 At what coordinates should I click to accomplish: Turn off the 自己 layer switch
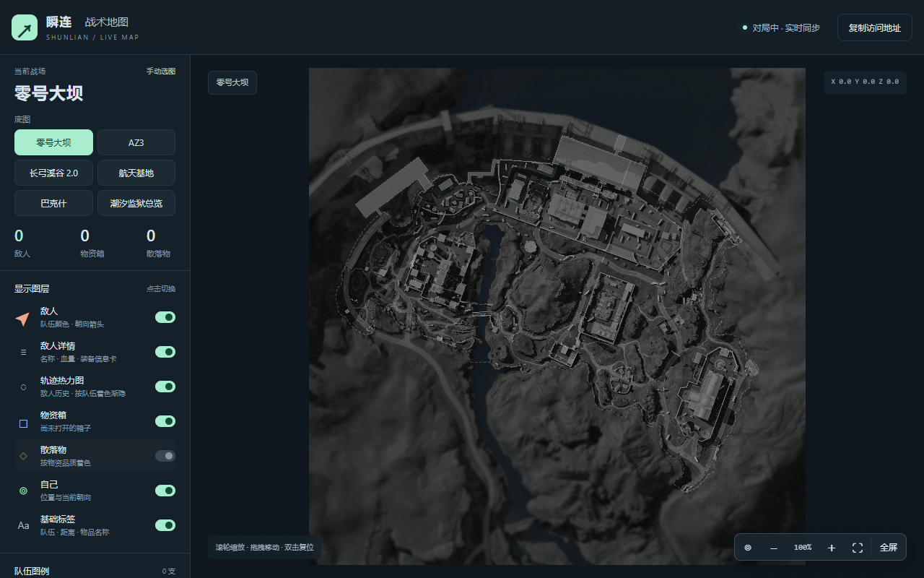[165, 491]
